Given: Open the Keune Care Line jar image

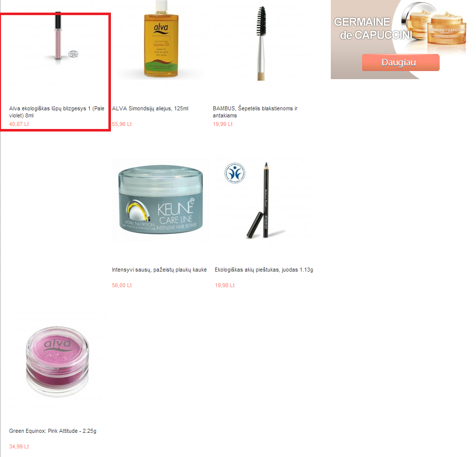Looking at the screenshot, I should pos(160,200).
